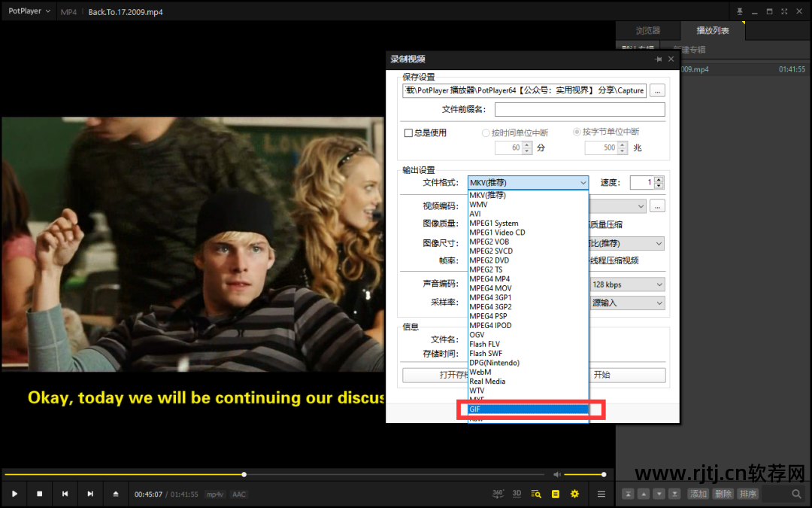
Task: Switch to the 浏览器 tab
Action: tap(648, 31)
